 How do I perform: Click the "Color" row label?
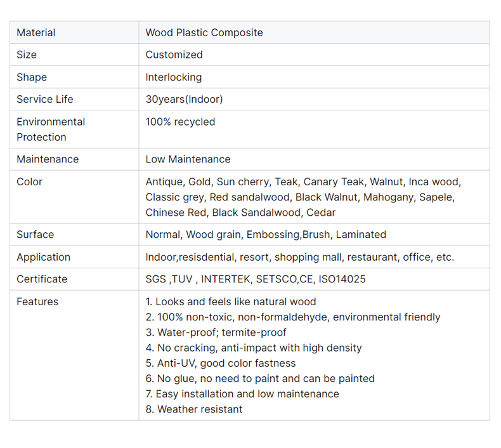pyautogui.click(x=29, y=181)
